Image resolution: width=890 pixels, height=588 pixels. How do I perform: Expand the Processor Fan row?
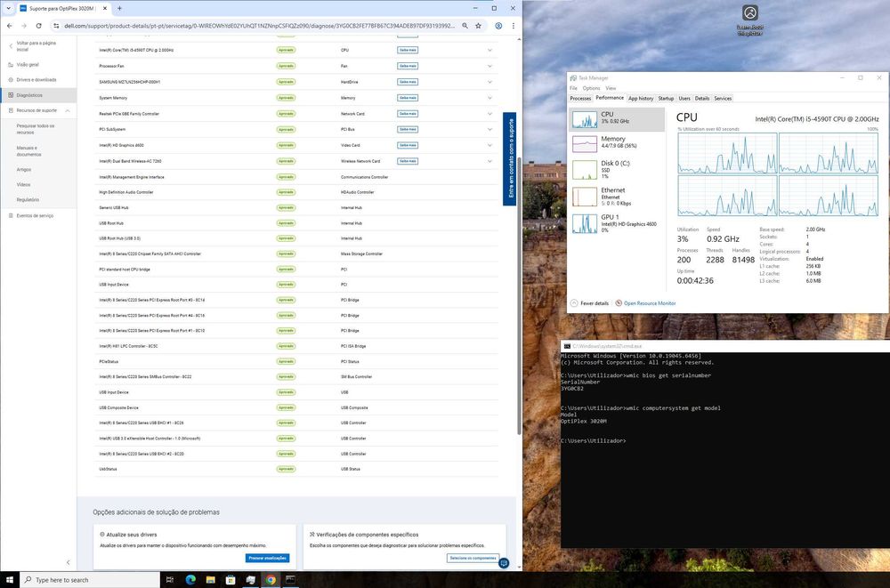(x=489, y=66)
